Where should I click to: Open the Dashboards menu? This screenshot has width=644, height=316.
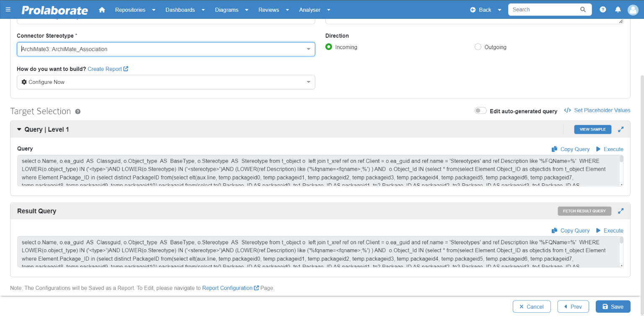(180, 9)
